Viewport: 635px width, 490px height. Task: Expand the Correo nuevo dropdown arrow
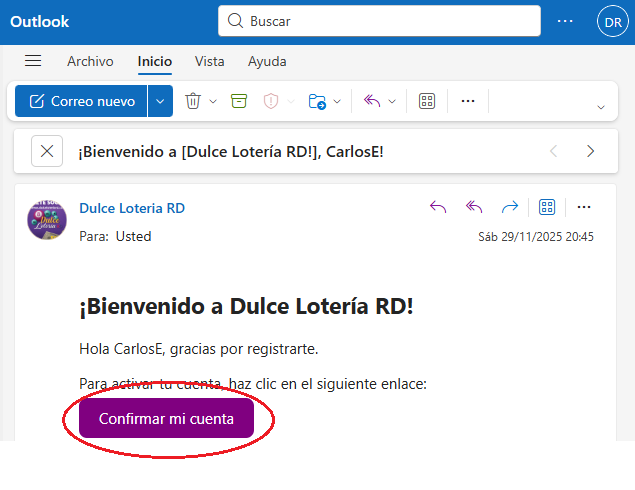pyautogui.click(x=160, y=101)
